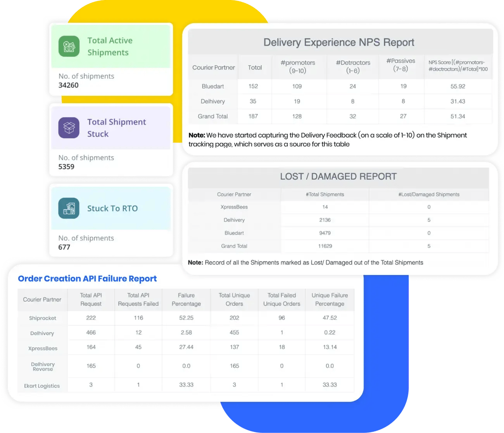This screenshot has height=433, width=504.
Task: Select the Shiprocket row in API report
Action: (186, 318)
